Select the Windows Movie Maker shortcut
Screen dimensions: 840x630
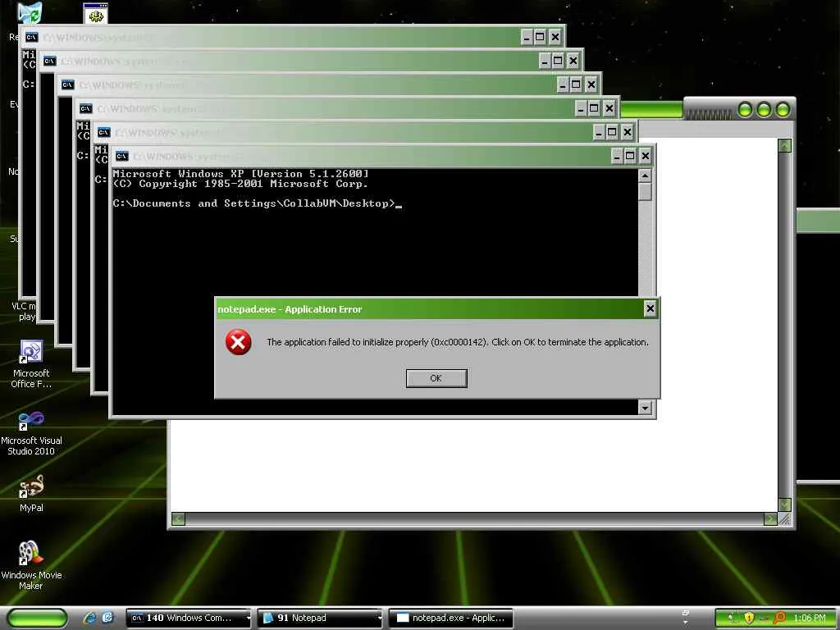tap(31, 565)
